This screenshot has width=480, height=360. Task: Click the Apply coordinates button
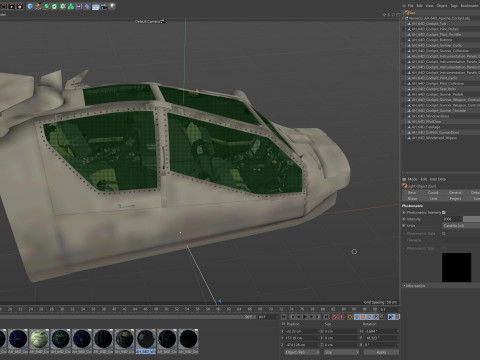click(381, 352)
